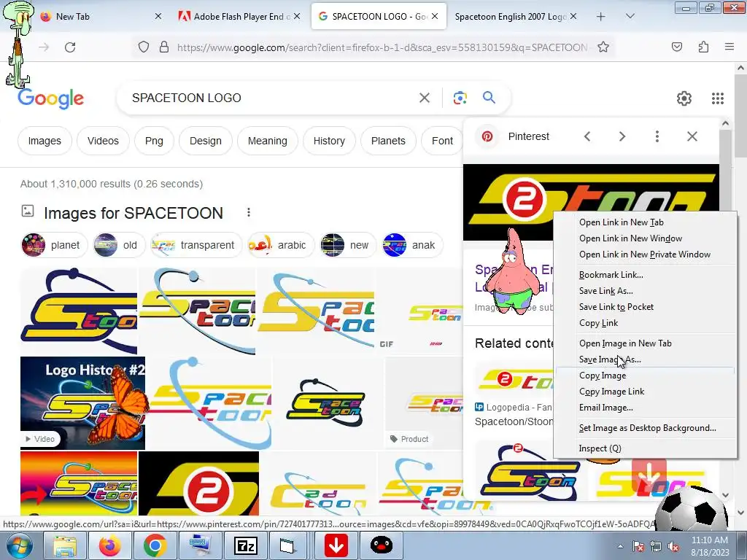This screenshot has width=747, height=560.
Task: Search by image with Google Lens
Action: tap(460, 98)
